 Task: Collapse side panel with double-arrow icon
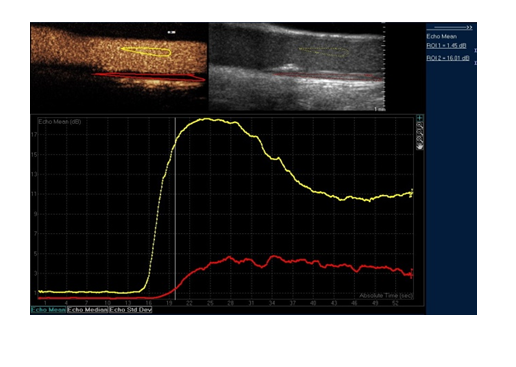click(450, 27)
